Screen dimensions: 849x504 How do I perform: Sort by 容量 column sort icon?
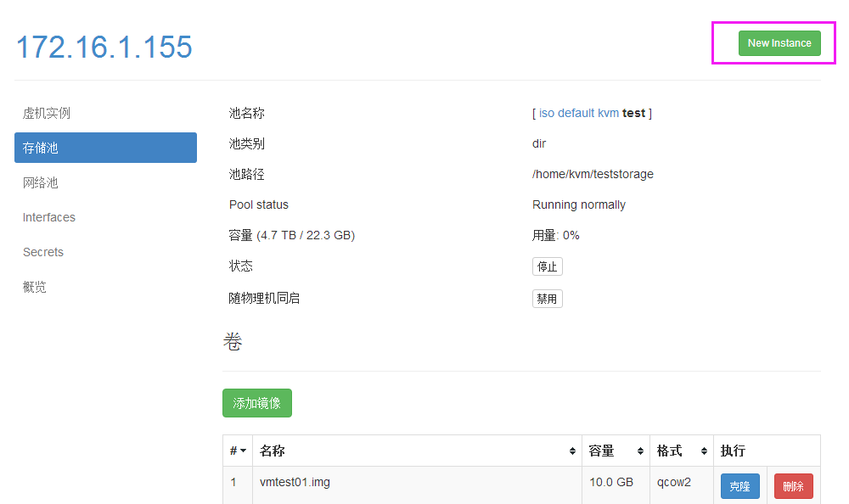(x=640, y=451)
